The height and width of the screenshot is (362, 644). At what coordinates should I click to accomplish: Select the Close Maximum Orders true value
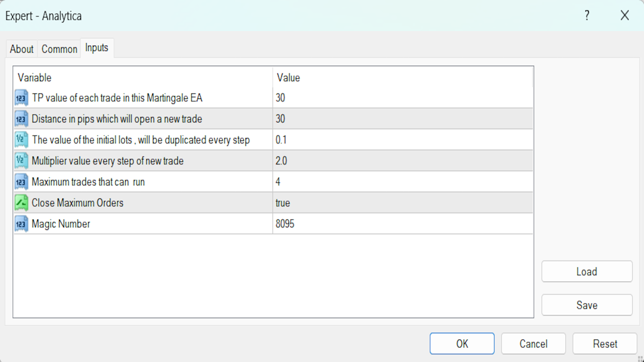[283, 203]
